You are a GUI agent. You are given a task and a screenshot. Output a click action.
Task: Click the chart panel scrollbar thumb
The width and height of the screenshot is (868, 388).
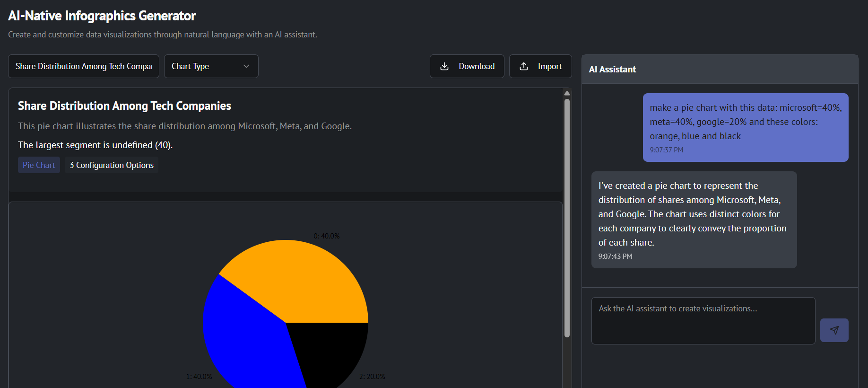[567, 218]
